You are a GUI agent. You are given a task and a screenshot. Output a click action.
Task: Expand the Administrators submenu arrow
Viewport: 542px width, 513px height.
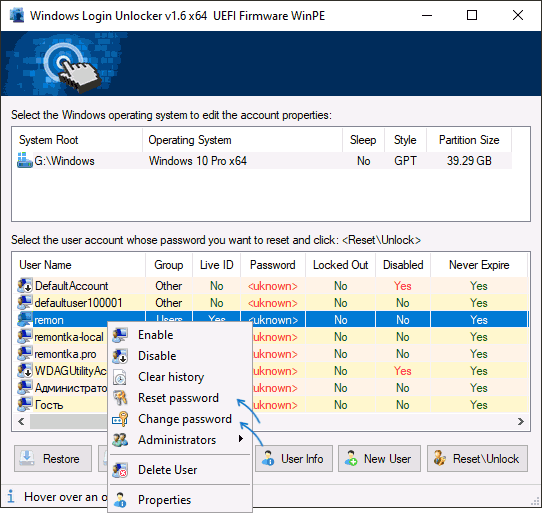click(x=241, y=439)
